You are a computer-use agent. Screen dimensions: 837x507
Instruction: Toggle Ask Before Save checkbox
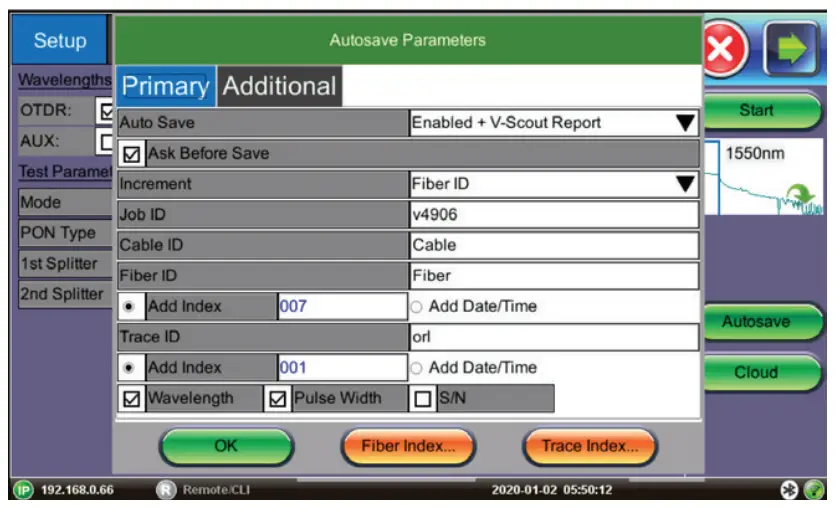pyautogui.click(x=130, y=154)
